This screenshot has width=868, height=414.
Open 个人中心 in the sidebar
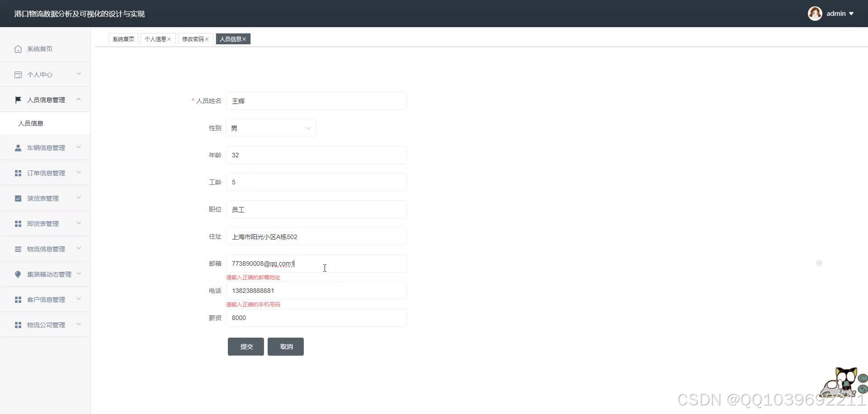click(45, 75)
